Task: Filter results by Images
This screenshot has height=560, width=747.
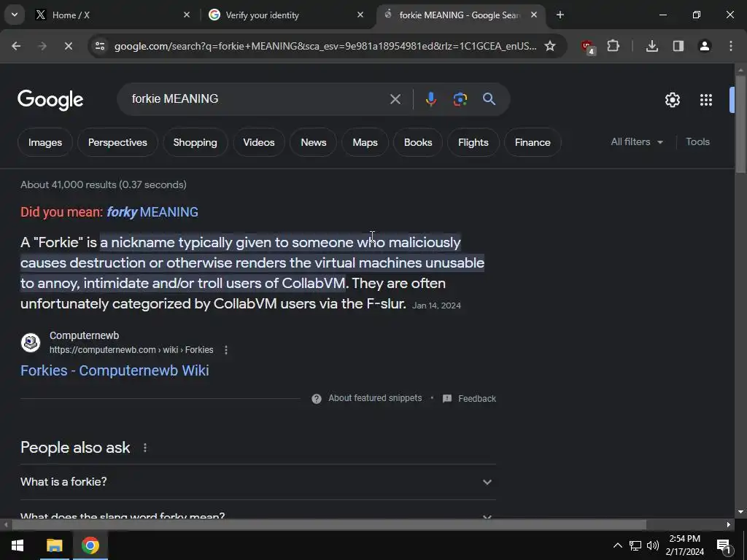Action: [x=45, y=142]
